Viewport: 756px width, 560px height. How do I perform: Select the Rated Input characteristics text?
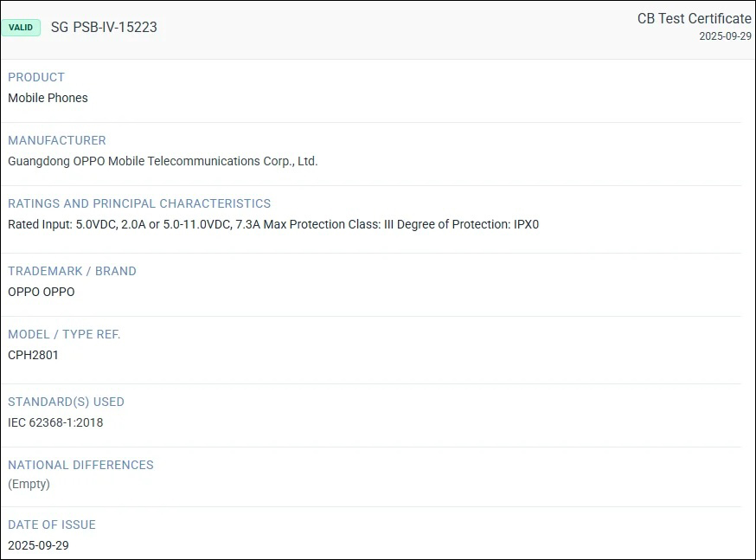click(x=273, y=224)
